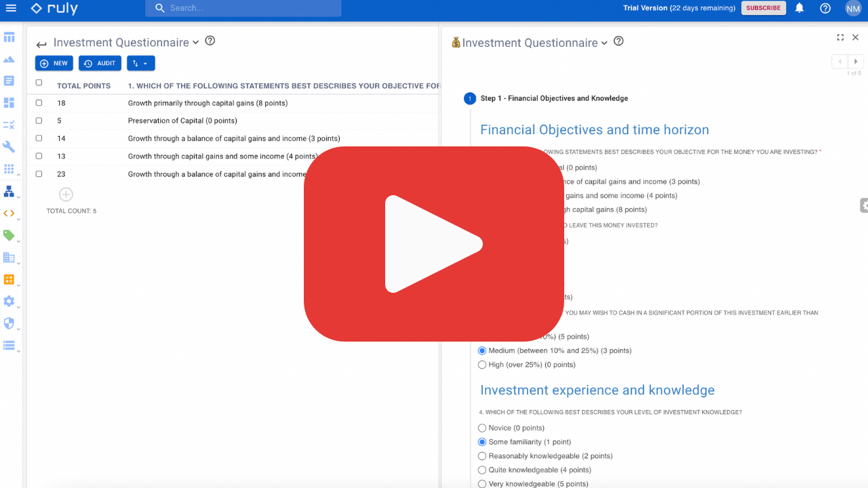This screenshot has width=868, height=488.
Task: Select Quite knowledgeable (4 points) option
Action: [x=482, y=470]
